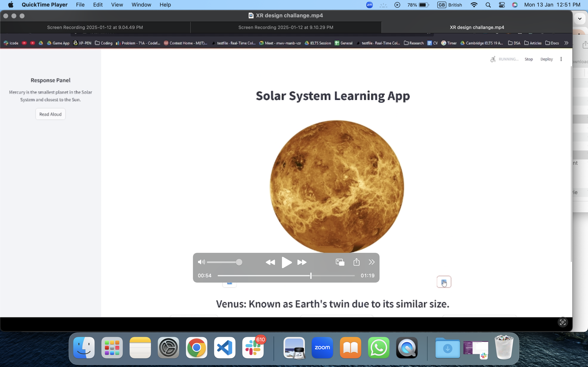Switch to Screen Recording 9.10.29 PM tab
588x367 pixels.
[x=286, y=28]
